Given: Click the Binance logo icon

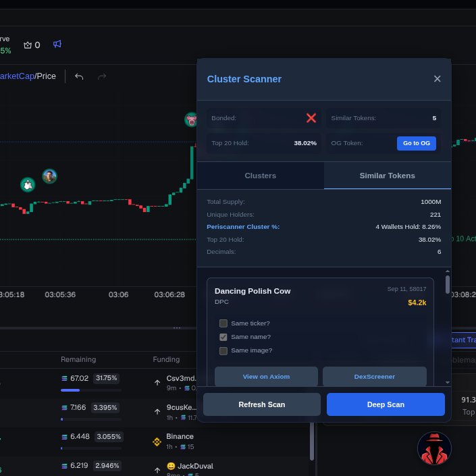Looking at the screenshot, I should pos(157,442).
